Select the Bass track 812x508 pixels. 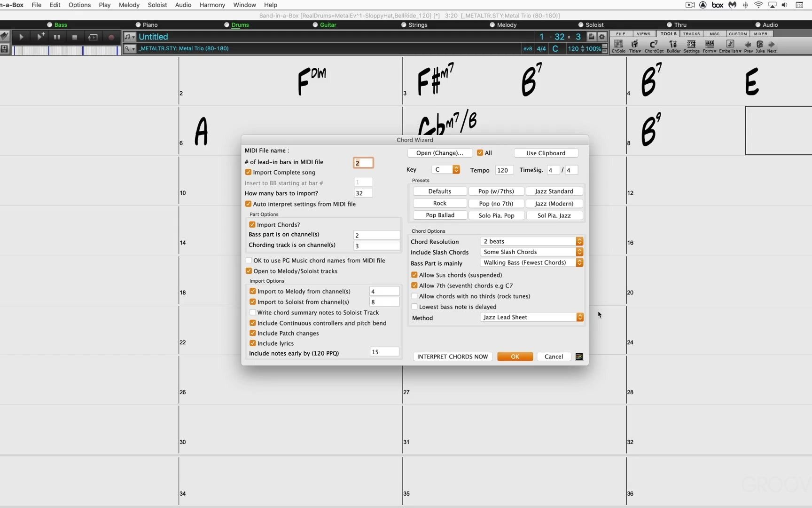point(57,25)
